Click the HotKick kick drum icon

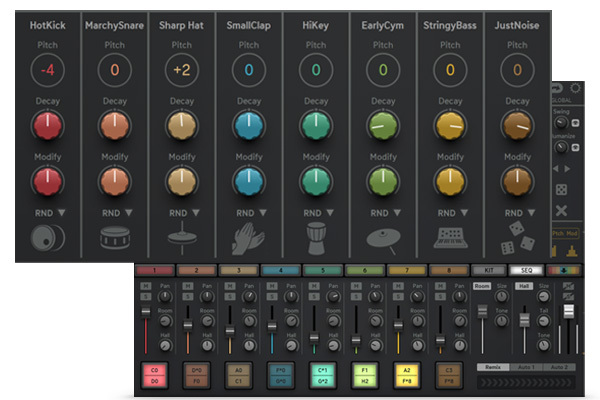[x=47, y=238]
